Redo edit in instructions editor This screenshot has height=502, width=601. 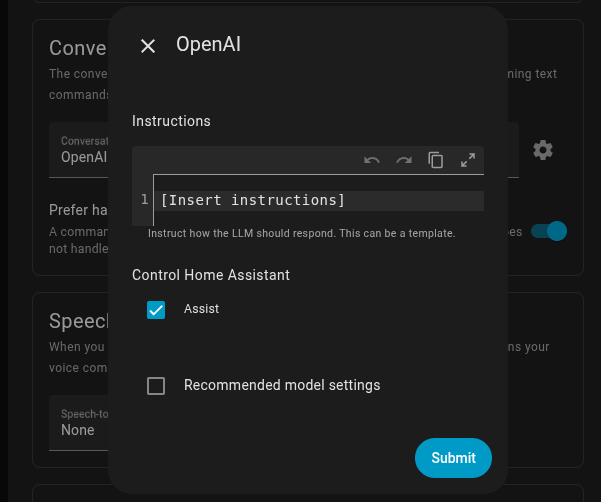click(x=404, y=160)
